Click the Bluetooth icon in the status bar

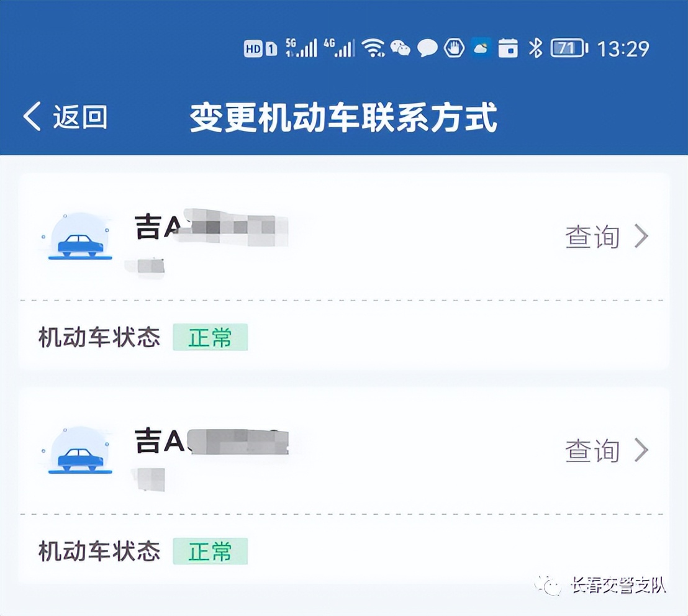pyautogui.click(x=535, y=47)
